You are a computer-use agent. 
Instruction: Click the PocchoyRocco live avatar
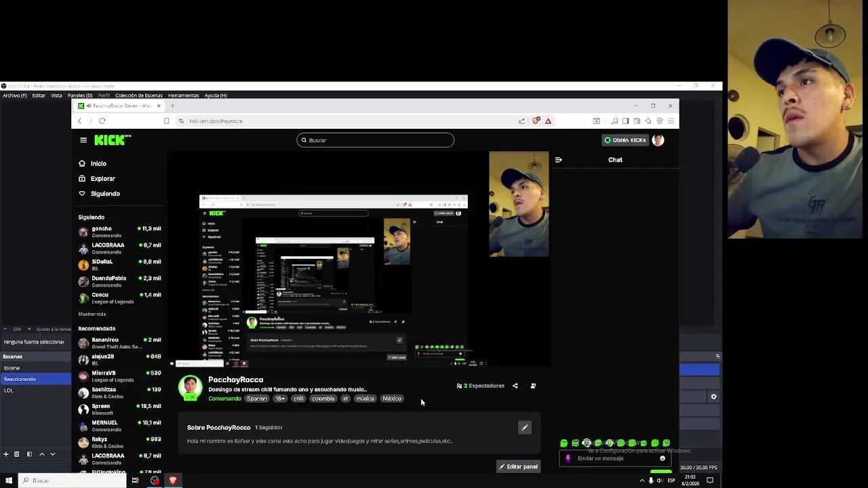pos(190,388)
